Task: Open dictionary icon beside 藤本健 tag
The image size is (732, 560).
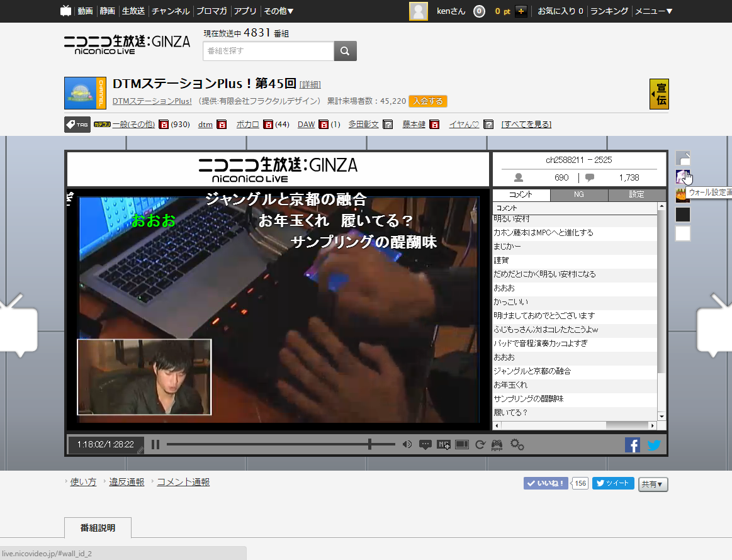Action: [x=434, y=125]
